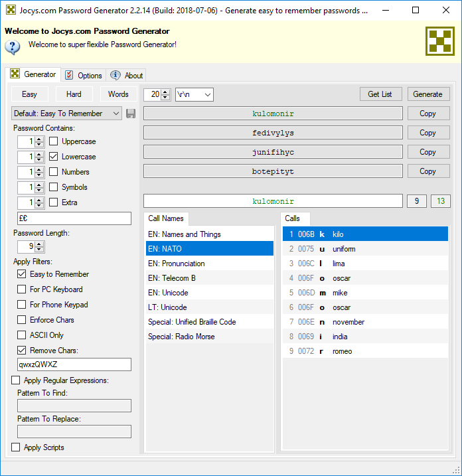Viewport: 462px width, 476px height.
Task: Click the password length box showing 9
Action: [x=417, y=201]
